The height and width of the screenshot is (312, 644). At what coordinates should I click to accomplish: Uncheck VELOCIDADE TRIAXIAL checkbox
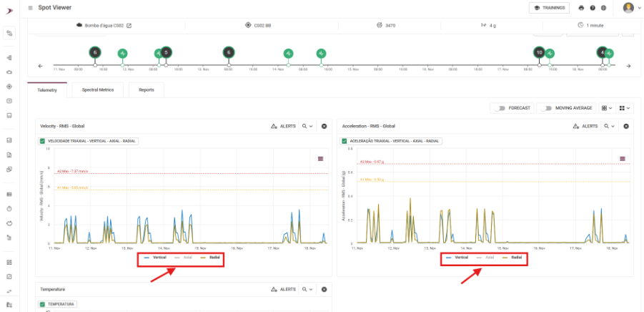point(42,141)
